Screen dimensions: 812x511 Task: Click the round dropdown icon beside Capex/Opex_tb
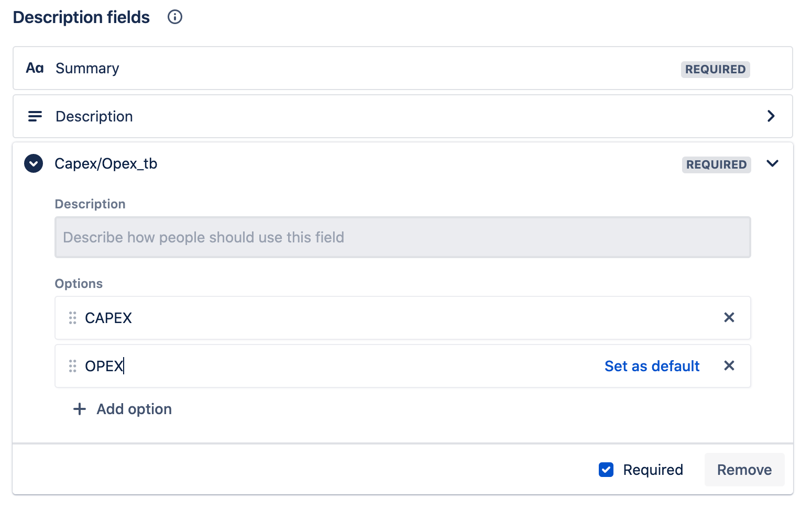click(x=34, y=164)
